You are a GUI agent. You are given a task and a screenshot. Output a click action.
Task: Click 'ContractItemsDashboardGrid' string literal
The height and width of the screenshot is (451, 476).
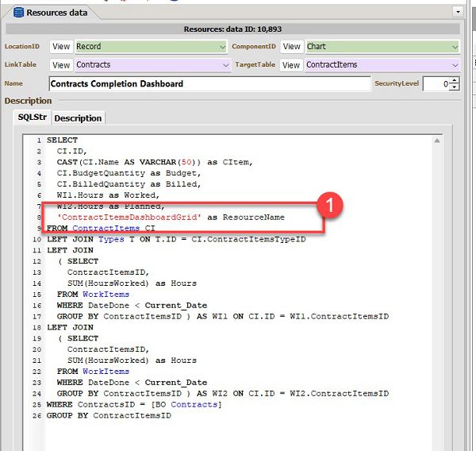[x=129, y=218]
